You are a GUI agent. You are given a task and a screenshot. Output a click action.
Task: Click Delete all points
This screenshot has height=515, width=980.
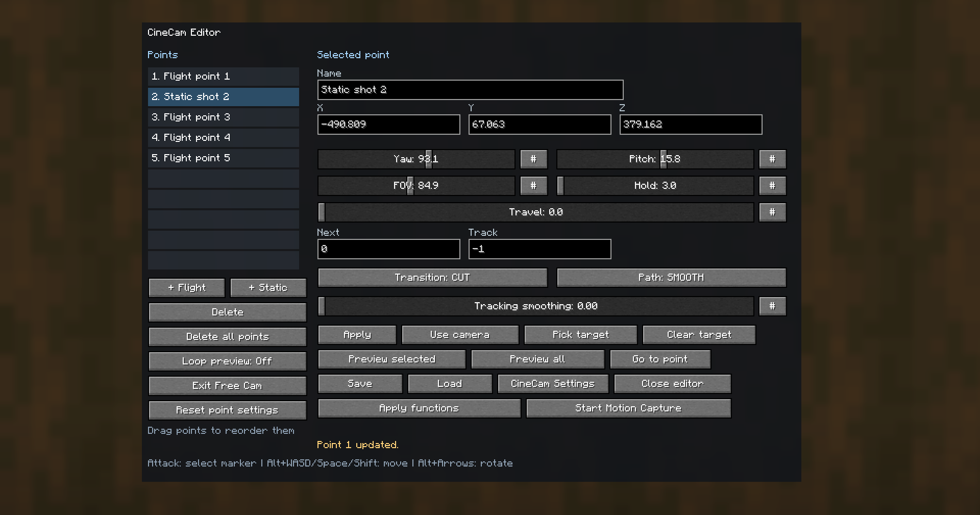pyautogui.click(x=227, y=337)
